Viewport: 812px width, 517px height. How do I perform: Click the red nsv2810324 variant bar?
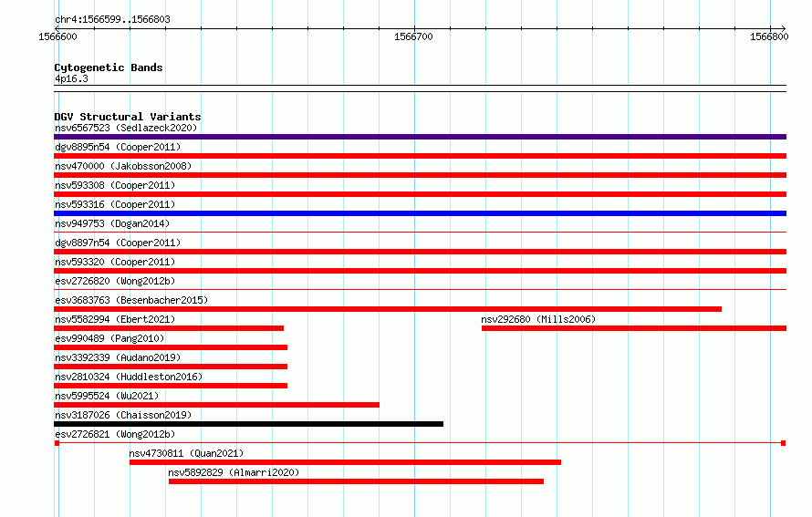pos(171,386)
